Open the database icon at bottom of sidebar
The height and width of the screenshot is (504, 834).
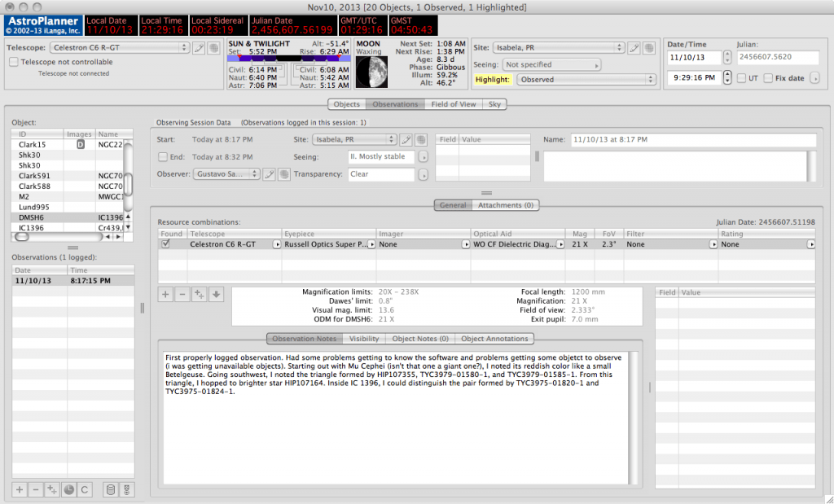112,489
